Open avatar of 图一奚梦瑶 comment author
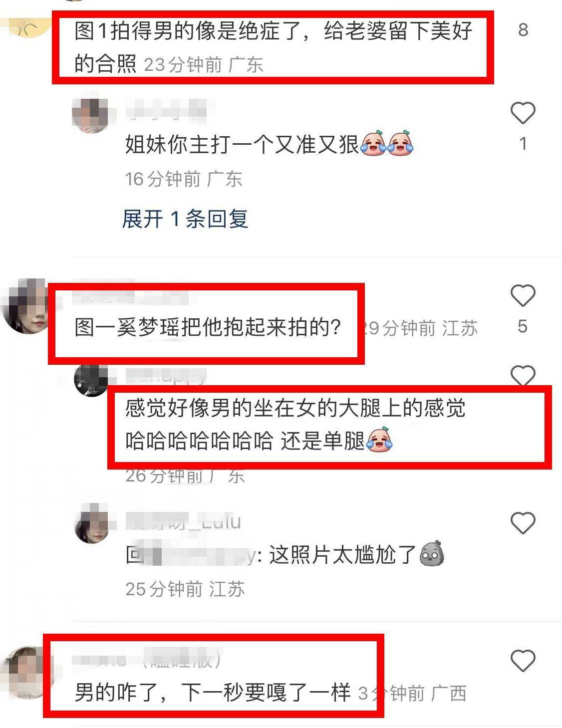The width and height of the screenshot is (562, 728). [x=26, y=306]
